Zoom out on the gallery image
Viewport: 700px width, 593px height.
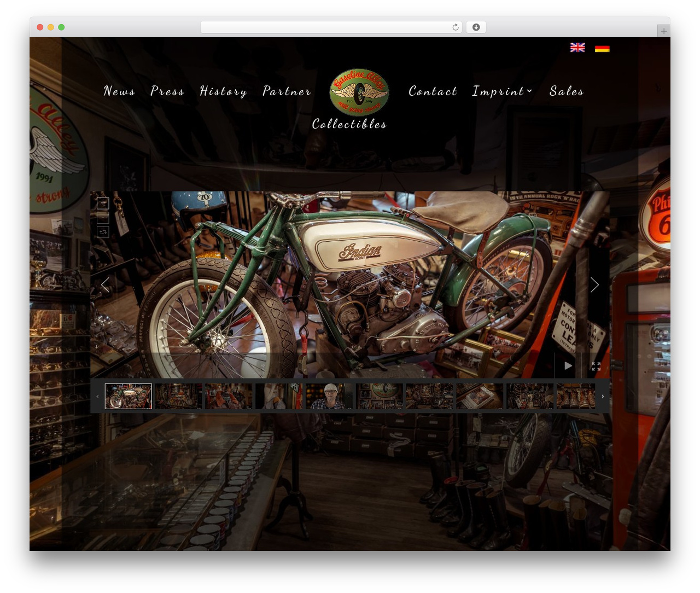[x=103, y=217]
